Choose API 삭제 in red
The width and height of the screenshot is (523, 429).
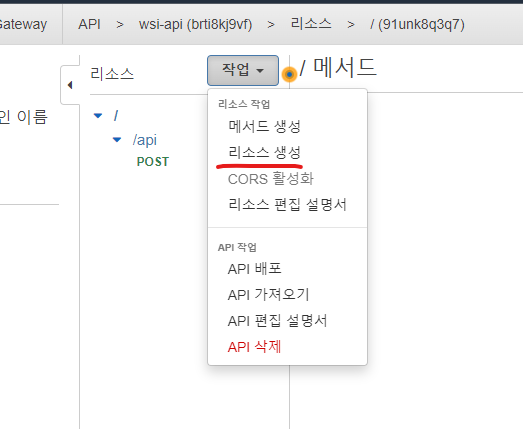254,347
